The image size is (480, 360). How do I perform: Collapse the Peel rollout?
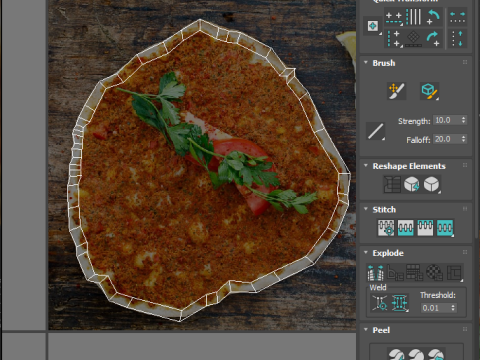pyautogui.click(x=366, y=329)
